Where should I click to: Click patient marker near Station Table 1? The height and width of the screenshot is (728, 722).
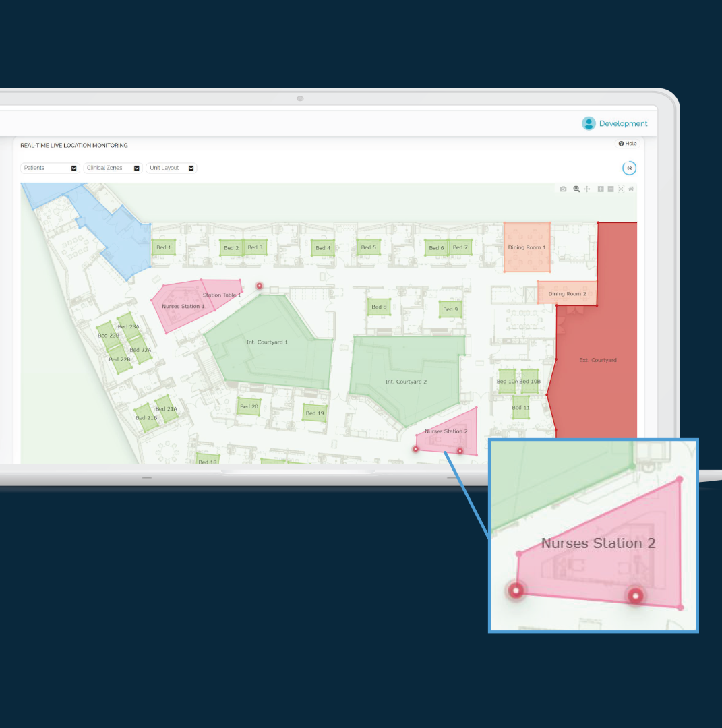(x=259, y=286)
